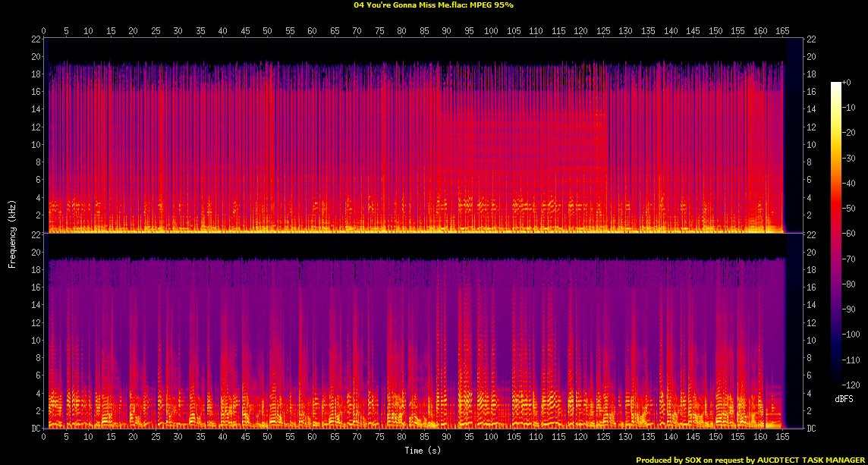Screen dimensions: 868x465
Task: Click the 90 tick on the top time axis
Action: tap(446, 30)
